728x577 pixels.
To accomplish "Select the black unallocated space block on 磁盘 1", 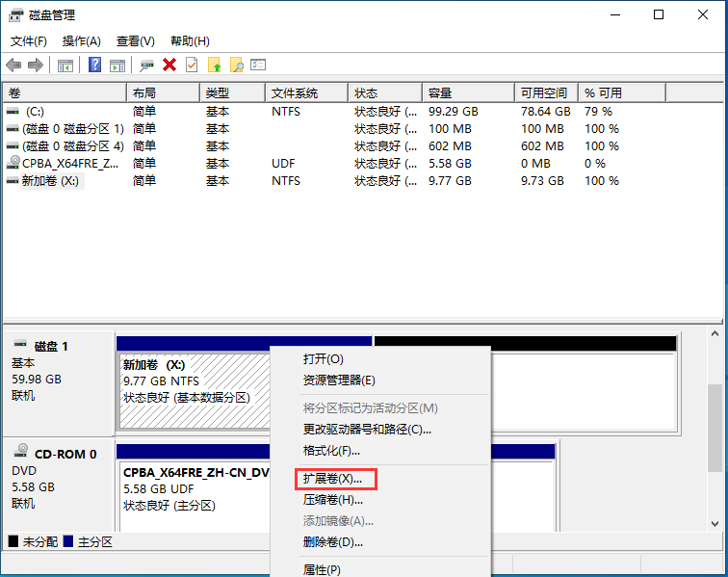I will [x=583, y=390].
